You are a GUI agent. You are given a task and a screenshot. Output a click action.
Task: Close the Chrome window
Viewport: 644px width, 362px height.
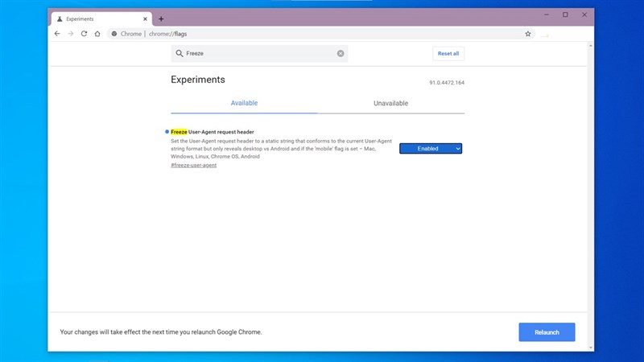pyautogui.click(x=584, y=14)
